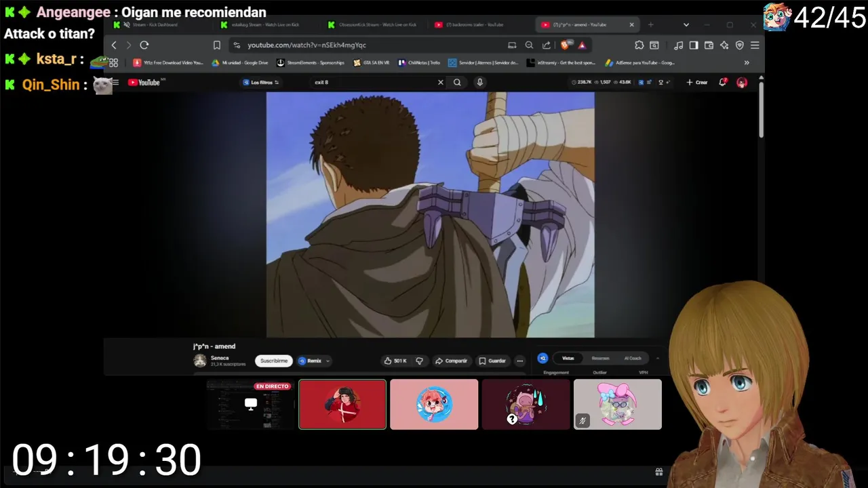Dislike the video with thumbs down

coord(419,361)
